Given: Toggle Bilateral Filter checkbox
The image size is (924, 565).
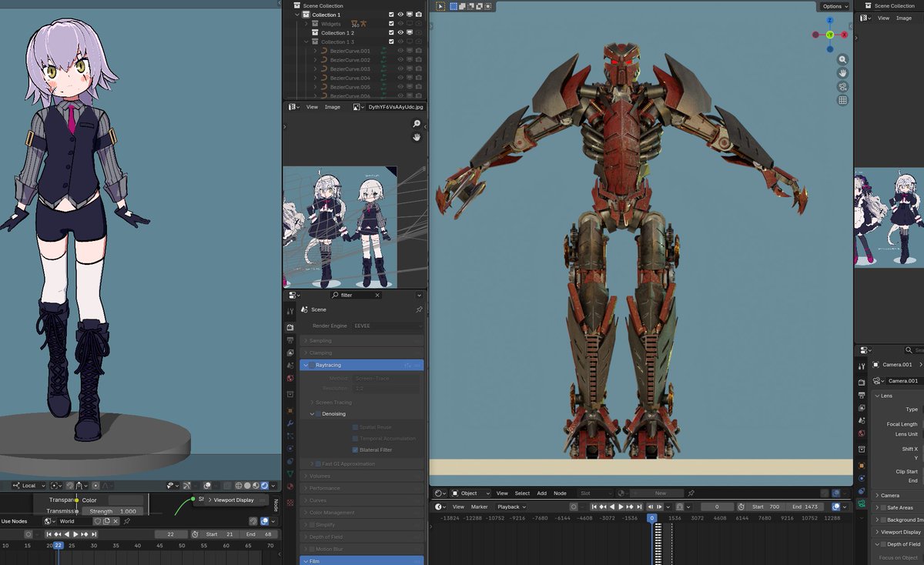Looking at the screenshot, I should [x=355, y=450].
